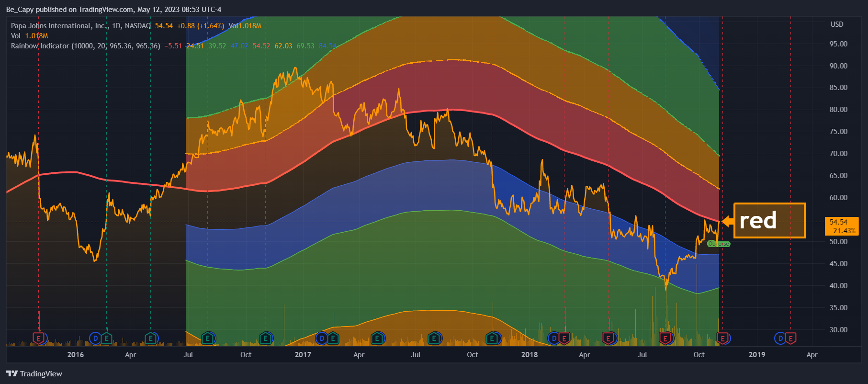Click the 2019 year label on time axis
Screen dimensions: 868x384
(757, 355)
